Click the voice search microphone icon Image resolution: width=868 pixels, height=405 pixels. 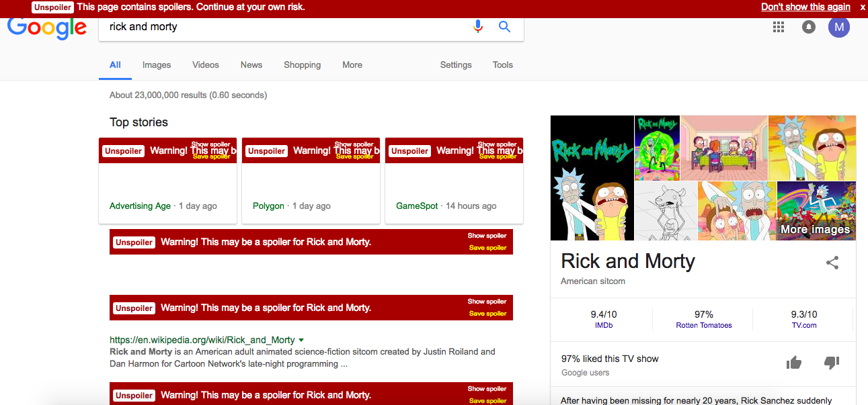click(x=478, y=27)
